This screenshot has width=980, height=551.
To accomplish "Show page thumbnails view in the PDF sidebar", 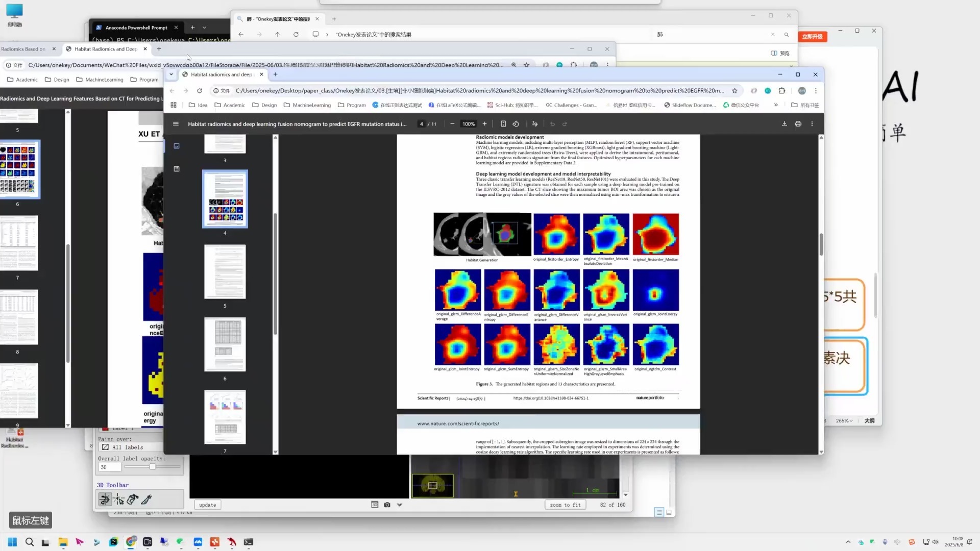I will [x=177, y=146].
